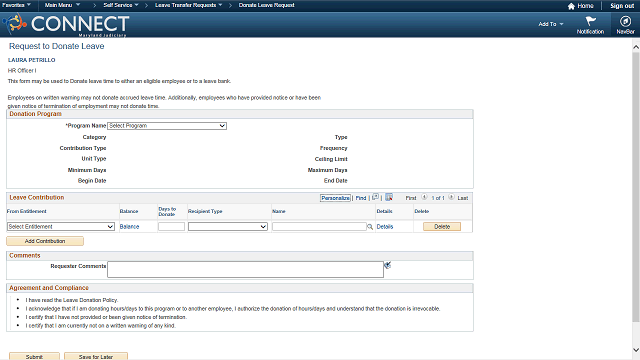Open spell check icon beside Requester Comments
The height and width of the screenshot is (360, 640).
[387, 265]
